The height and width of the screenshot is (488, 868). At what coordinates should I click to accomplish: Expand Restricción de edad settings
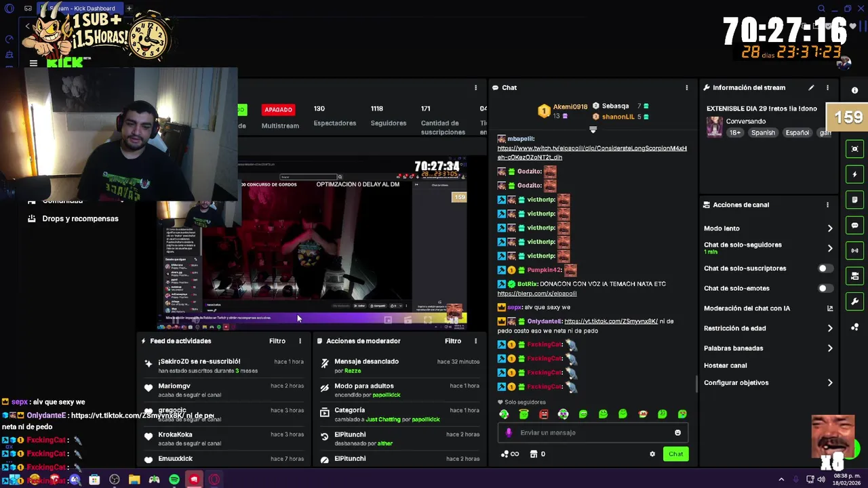pos(829,328)
